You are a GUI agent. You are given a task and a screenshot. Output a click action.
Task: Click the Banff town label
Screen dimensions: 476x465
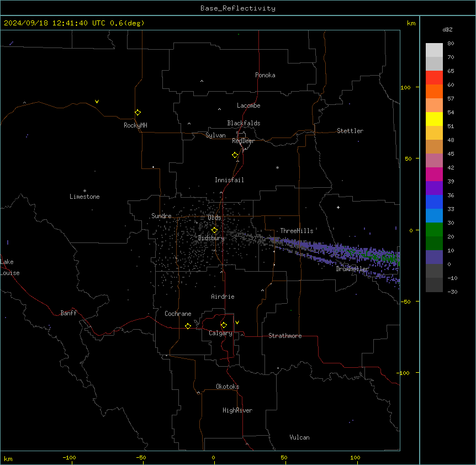point(68,313)
